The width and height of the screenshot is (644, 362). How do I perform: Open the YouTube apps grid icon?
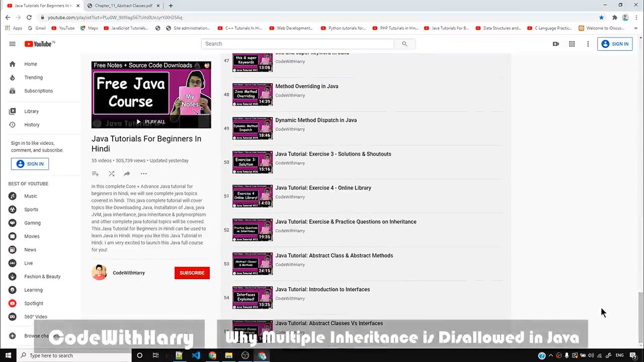(572, 44)
